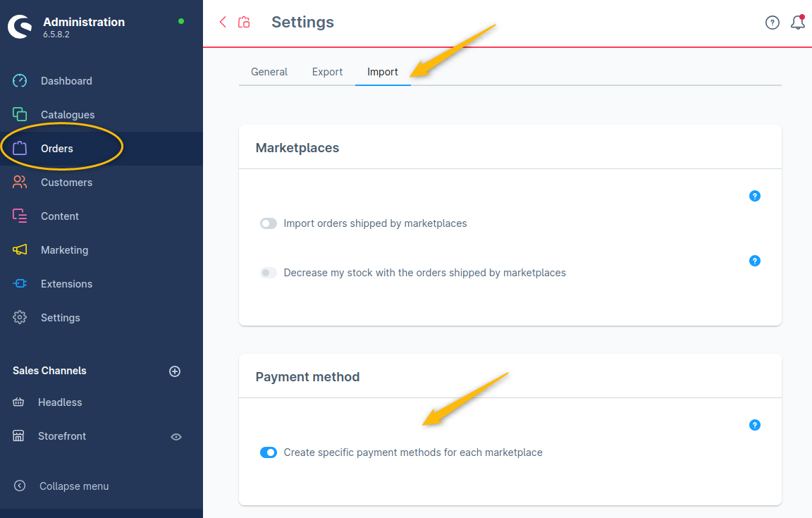Click the red orders module icon

(244, 23)
